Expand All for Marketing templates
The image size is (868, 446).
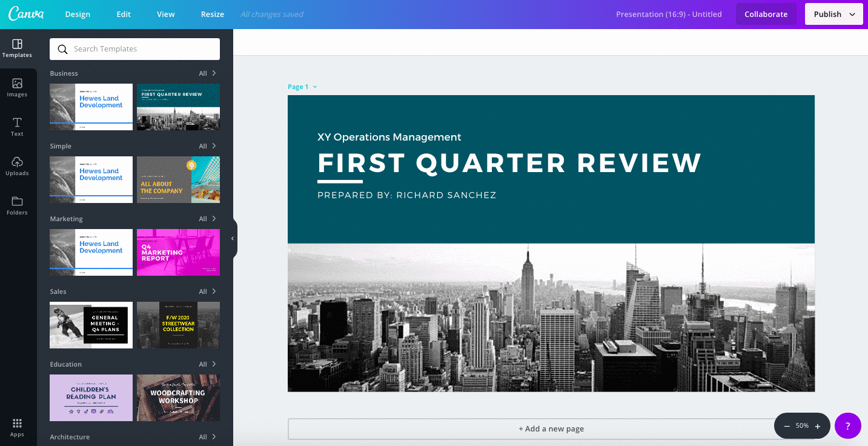pyautogui.click(x=208, y=219)
